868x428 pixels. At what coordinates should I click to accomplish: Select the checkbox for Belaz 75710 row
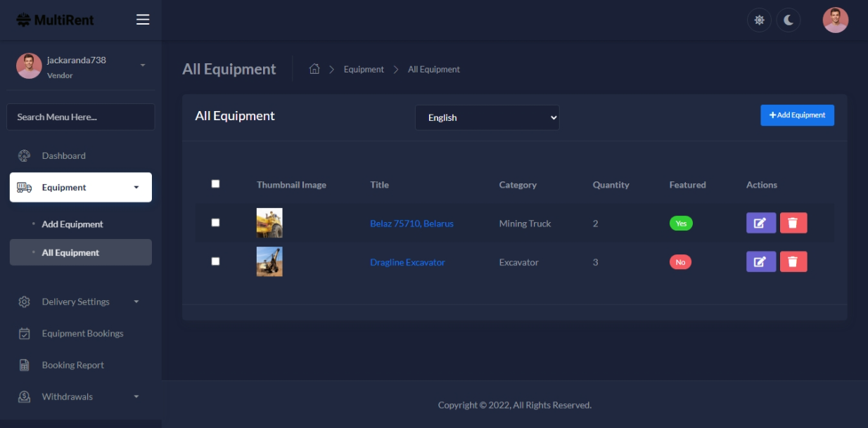pyautogui.click(x=215, y=223)
